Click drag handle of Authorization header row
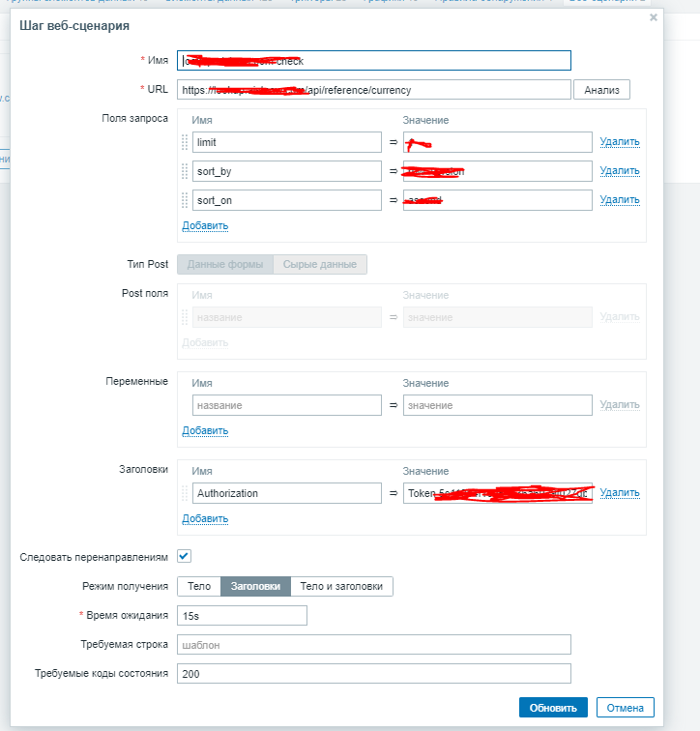The image size is (700, 731). pyautogui.click(x=185, y=493)
